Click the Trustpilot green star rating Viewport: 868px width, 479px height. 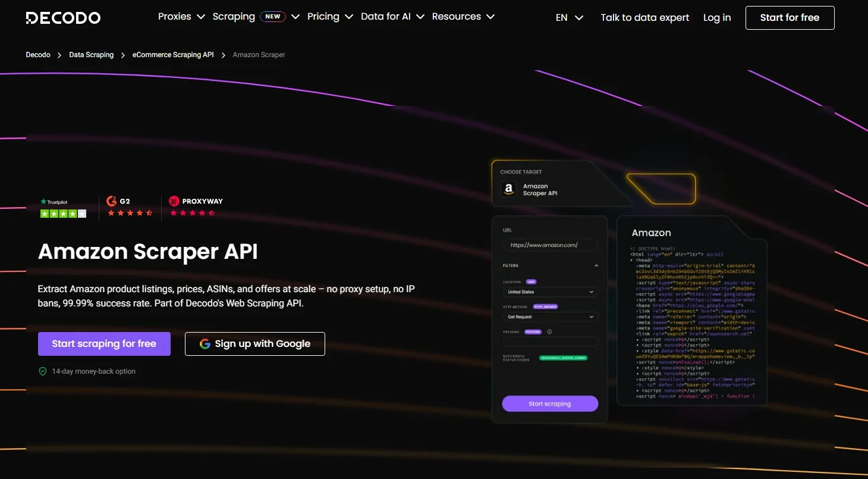click(x=63, y=214)
